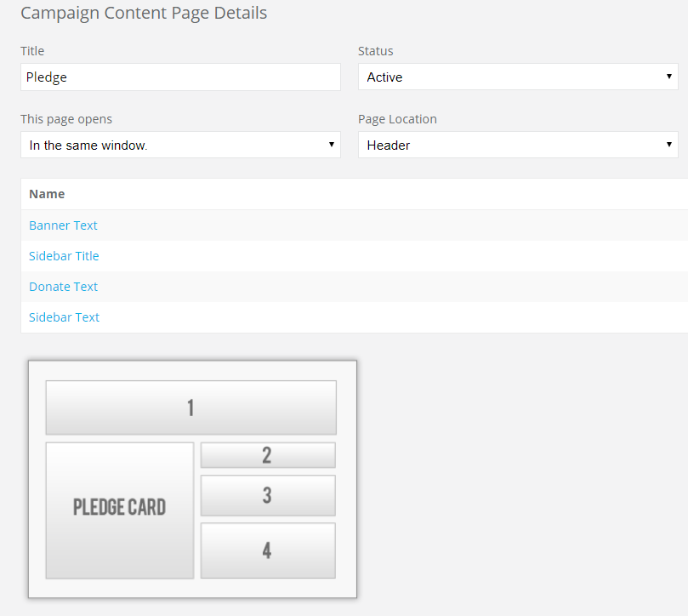The height and width of the screenshot is (616, 688).
Task: Click the Title field label
Action: (x=32, y=51)
